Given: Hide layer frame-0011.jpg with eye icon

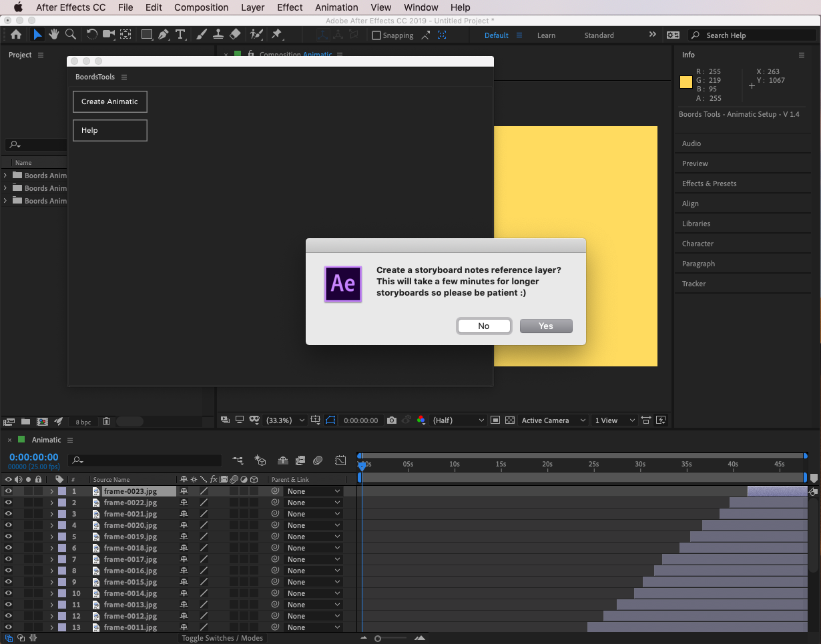Looking at the screenshot, I should [x=9, y=627].
